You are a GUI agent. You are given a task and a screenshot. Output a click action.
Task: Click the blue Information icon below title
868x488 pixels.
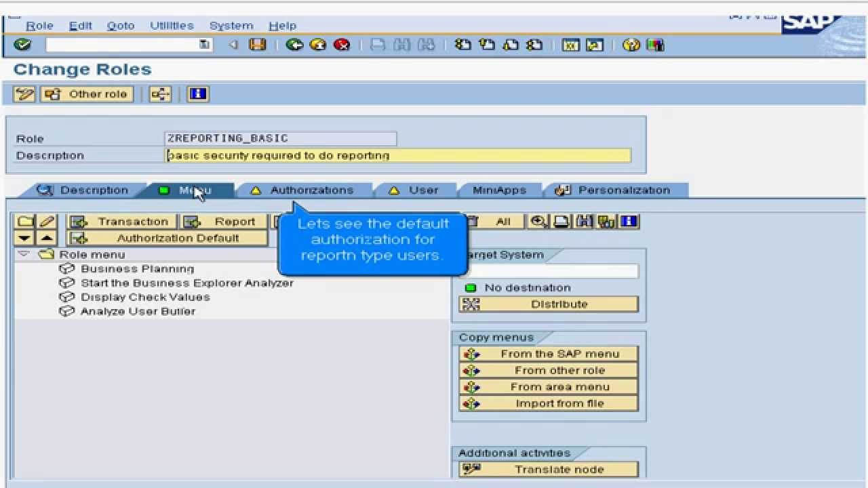[x=198, y=94]
